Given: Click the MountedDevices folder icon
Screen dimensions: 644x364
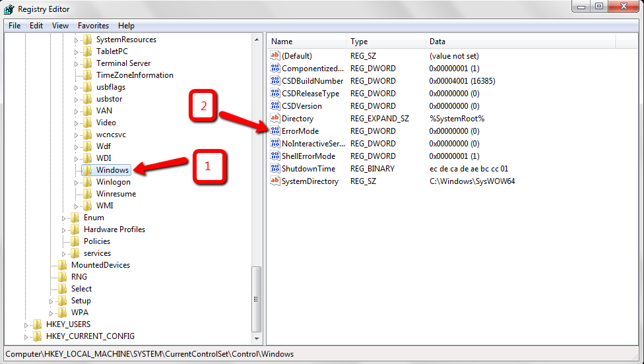Looking at the screenshot, I should tap(63, 265).
